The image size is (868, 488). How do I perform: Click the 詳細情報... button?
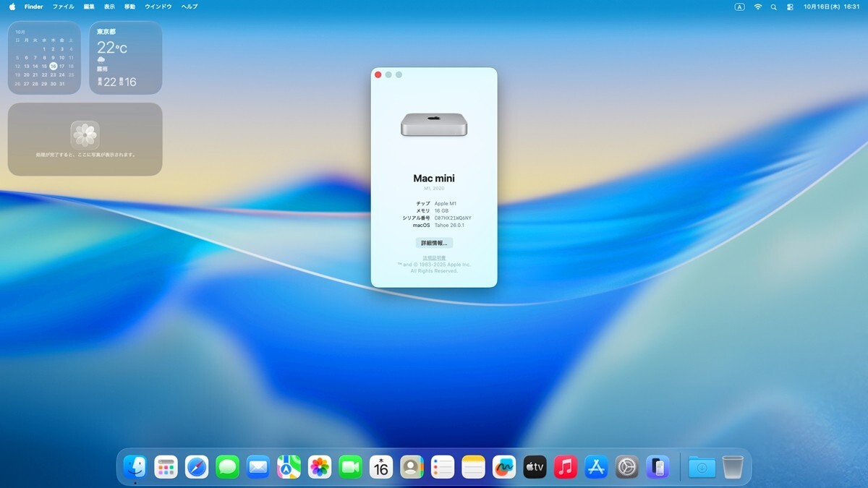click(x=434, y=243)
